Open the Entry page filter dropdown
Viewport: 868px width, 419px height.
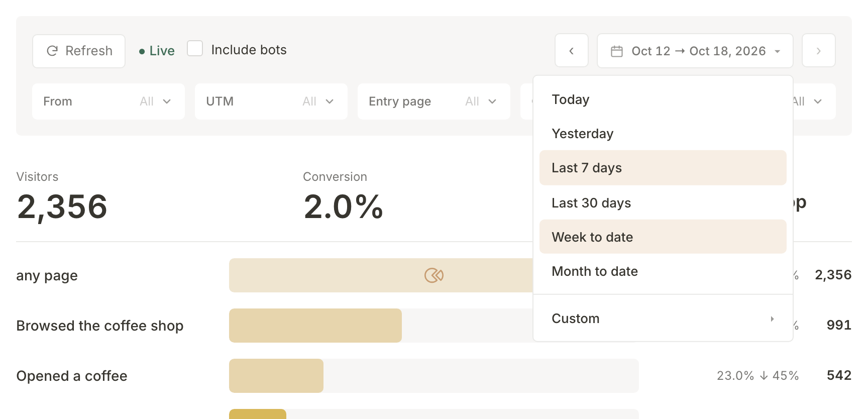click(x=434, y=101)
